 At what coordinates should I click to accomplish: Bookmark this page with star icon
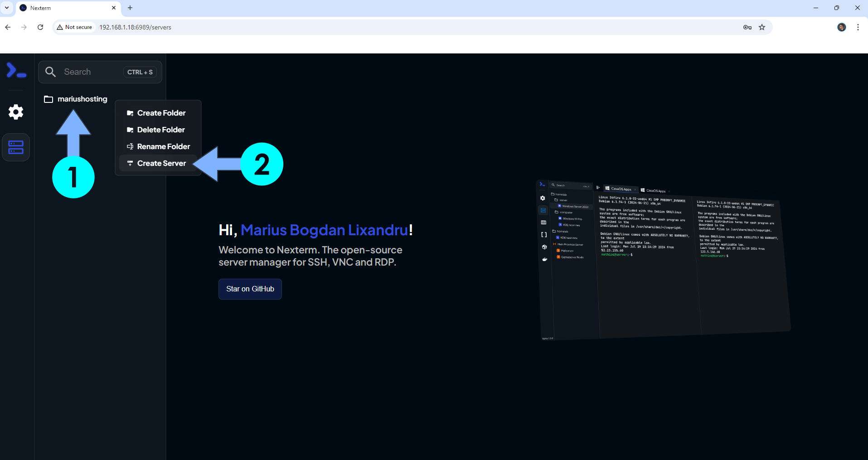coord(762,27)
